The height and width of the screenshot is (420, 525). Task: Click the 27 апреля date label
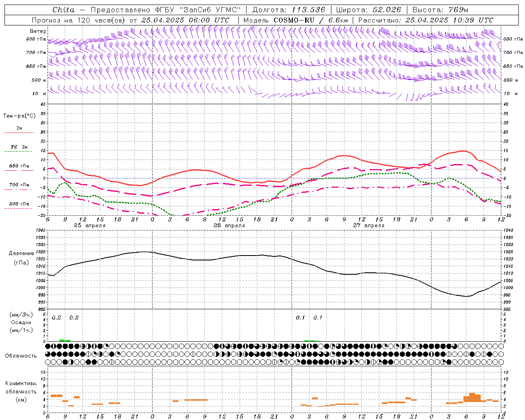pyautogui.click(x=368, y=226)
